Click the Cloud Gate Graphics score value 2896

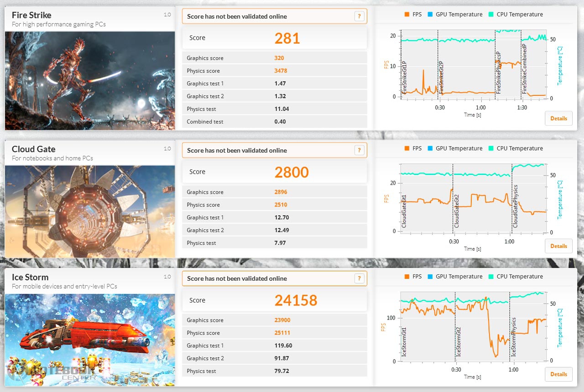click(281, 192)
